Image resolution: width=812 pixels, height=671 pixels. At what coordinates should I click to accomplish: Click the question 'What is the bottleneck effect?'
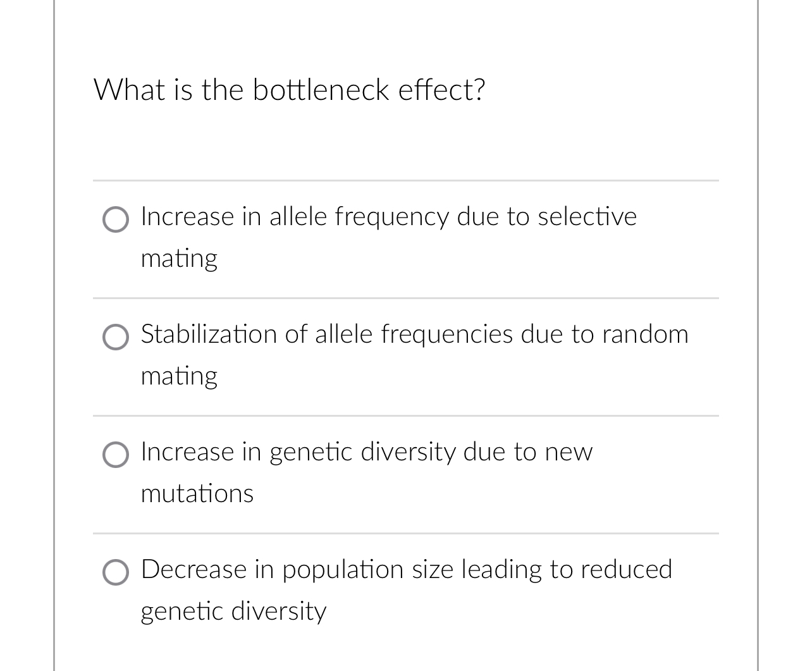290,90
